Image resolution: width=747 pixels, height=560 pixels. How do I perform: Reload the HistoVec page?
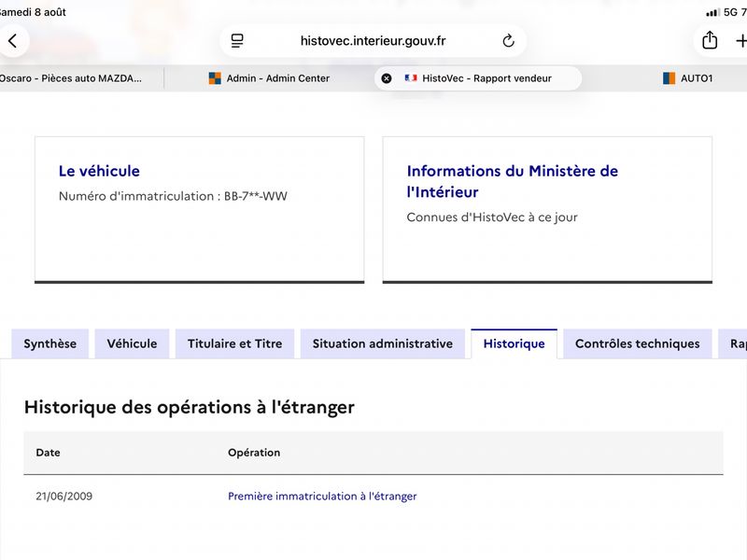coord(508,41)
